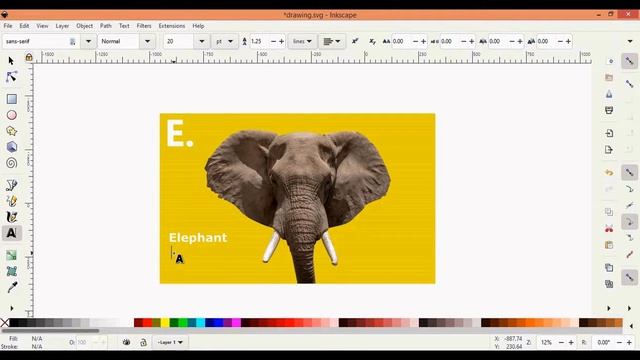
Task: Open the File menu
Action: (8, 26)
